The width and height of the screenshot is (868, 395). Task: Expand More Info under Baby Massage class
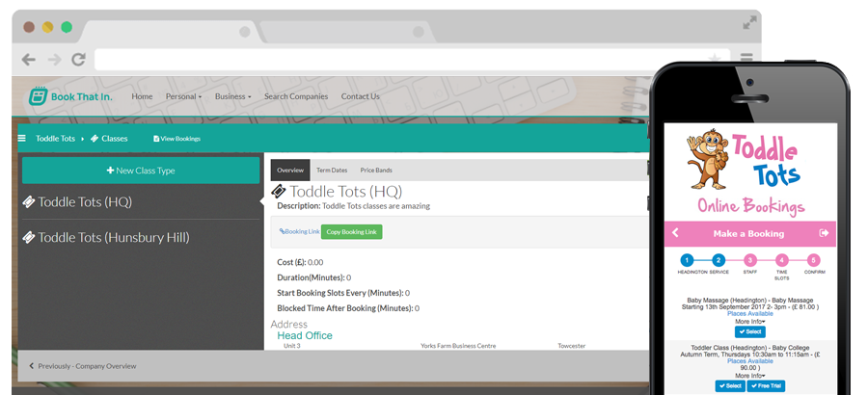click(750, 322)
